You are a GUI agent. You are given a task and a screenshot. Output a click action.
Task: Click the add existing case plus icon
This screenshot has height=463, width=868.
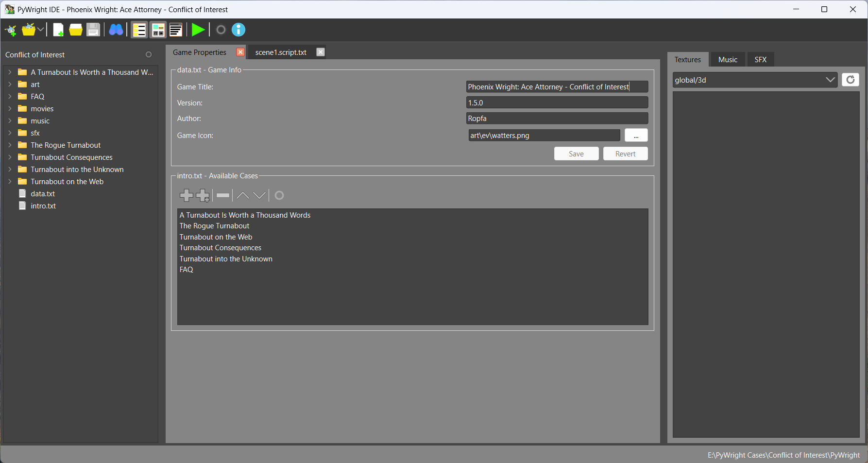[x=203, y=195]
